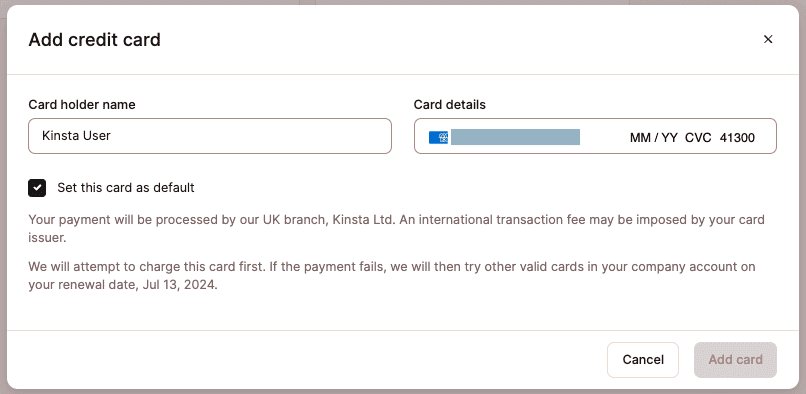This screenshot has height=394, width=806.
Task: Click the Add card button
Action: pos(736,360)
